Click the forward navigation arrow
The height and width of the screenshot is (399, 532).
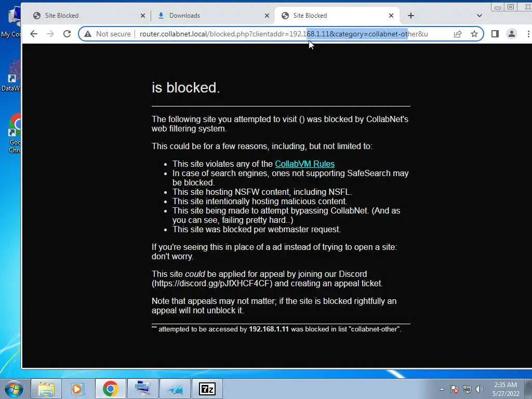coord(50,34)
